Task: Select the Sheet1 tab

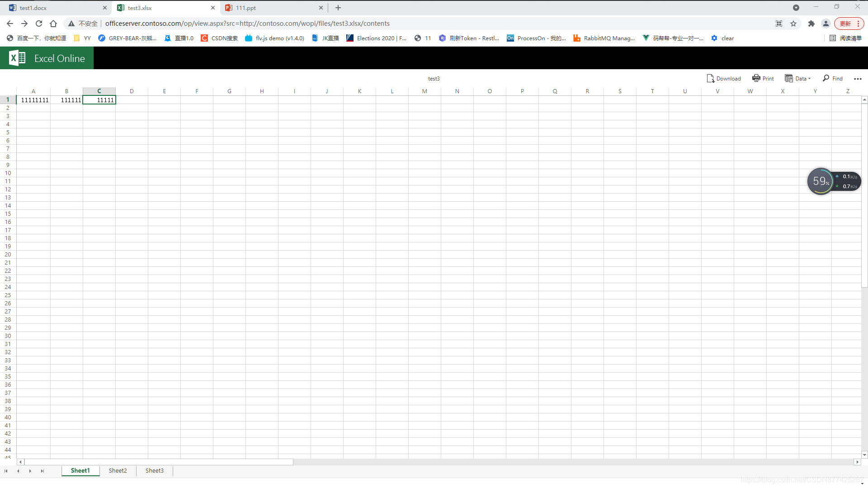Action: click(x=80, y=471)
